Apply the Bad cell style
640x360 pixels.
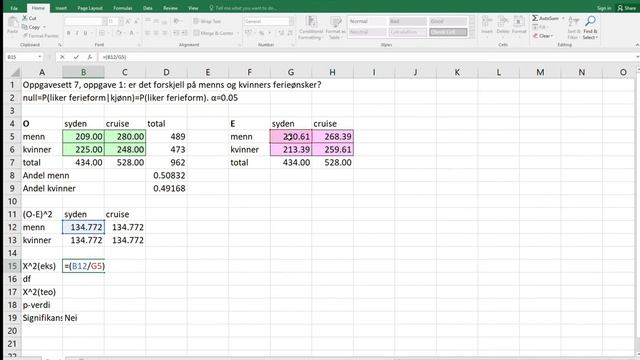(x=407, y=21)
